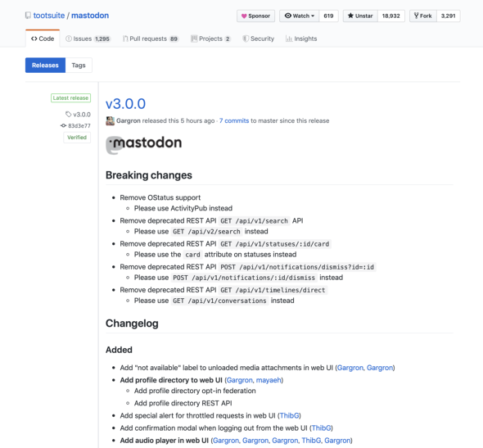The image size is (483, 448).
Task: Open Gargron's avatar thumbnail
Action: pyautogui.click(x=110, y=120)
